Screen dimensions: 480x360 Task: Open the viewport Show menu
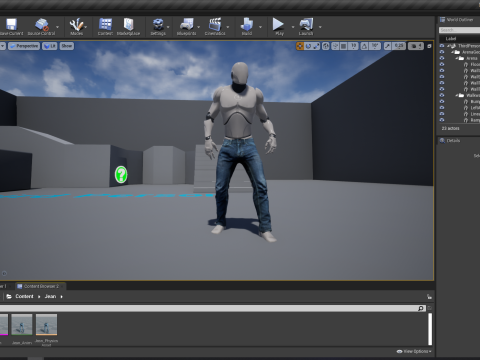pos(67,46)
